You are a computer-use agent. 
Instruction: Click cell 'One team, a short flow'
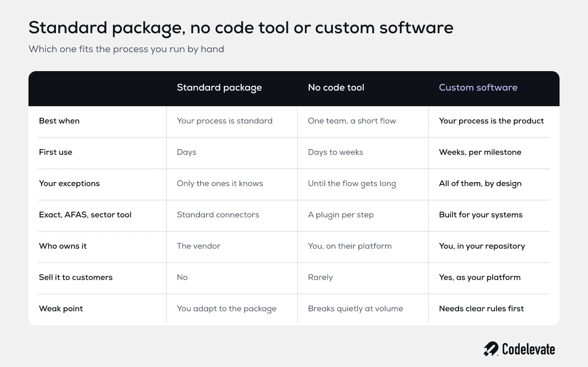pyautogui.click(x=352, y=121)
